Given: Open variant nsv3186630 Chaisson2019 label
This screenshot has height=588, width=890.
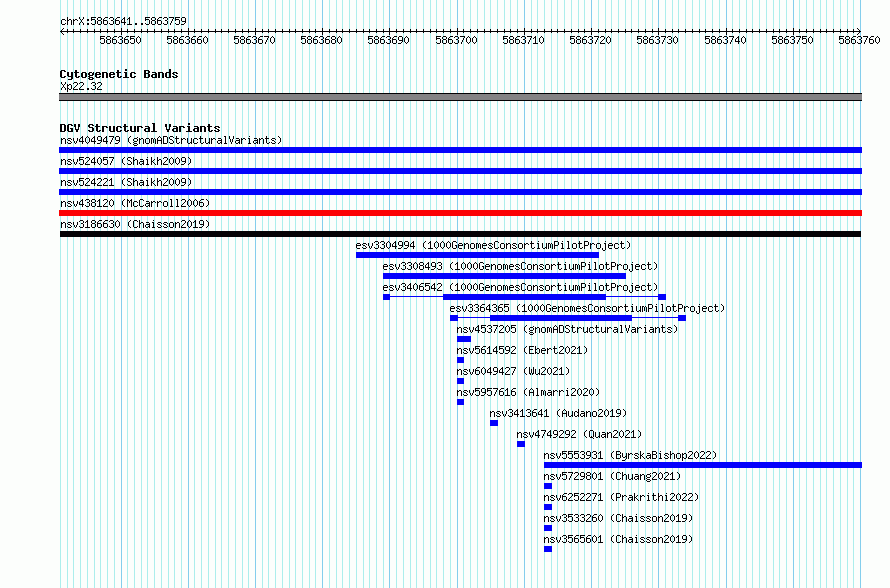Looking at the screenshot, I should pyautogui.click(x=135, y=224).
